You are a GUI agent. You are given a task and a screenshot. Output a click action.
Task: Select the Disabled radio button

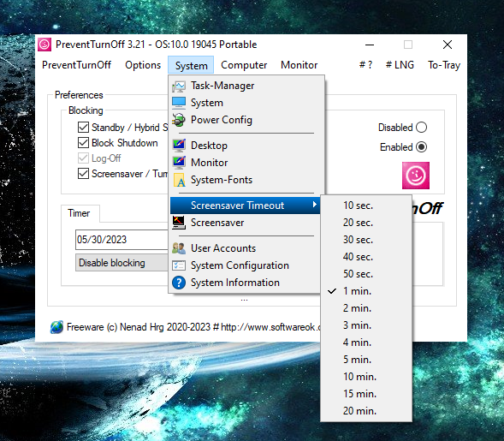point(421,128)
